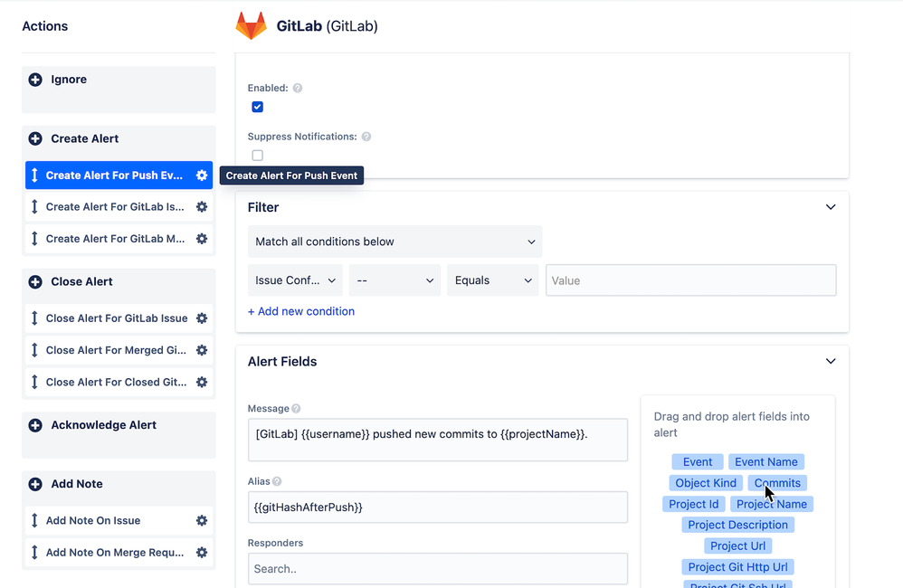Click the Commits field tag
903x588 pixels.
[x=777, y=483]
